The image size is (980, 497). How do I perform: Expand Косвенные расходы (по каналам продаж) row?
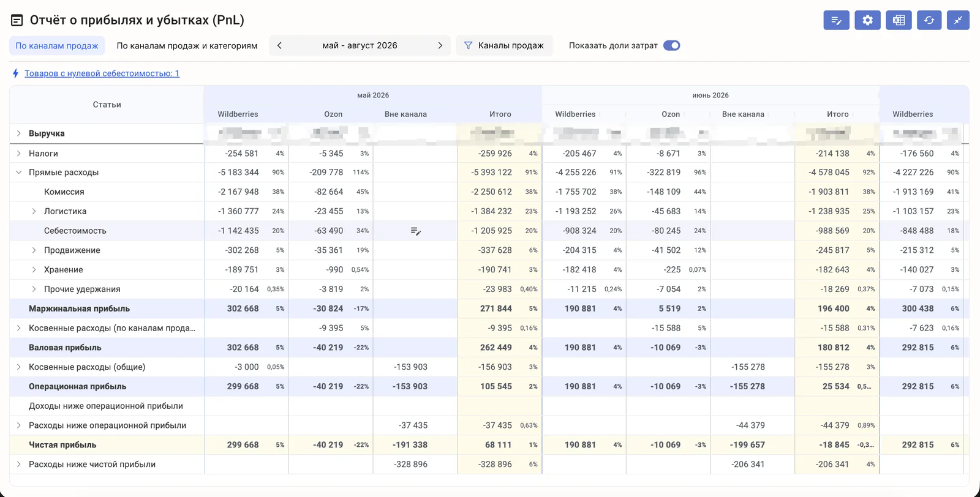point(18,328)
